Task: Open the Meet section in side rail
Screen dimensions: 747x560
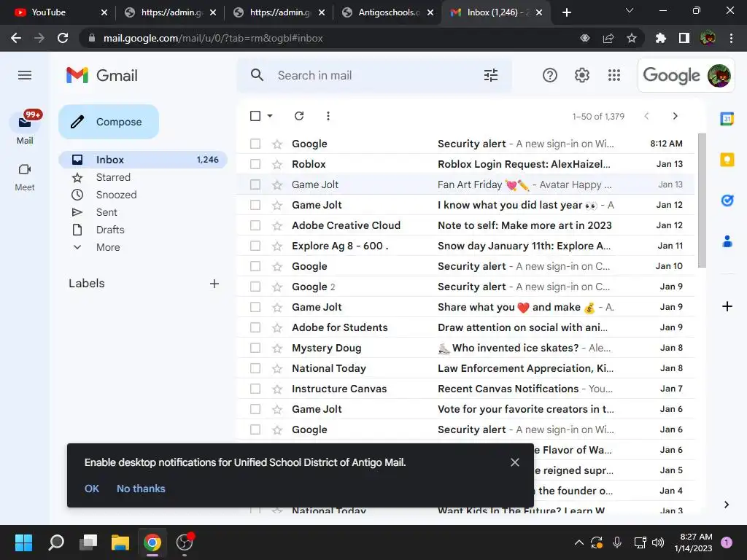Action: pos(25,176)
